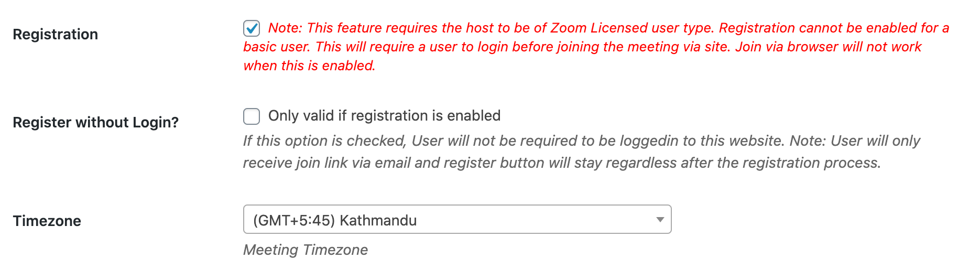The image size is (980, 280).
Task: Open the Timezone dropdown arrow
Action: pyautogui.click(x=660, y=220)
